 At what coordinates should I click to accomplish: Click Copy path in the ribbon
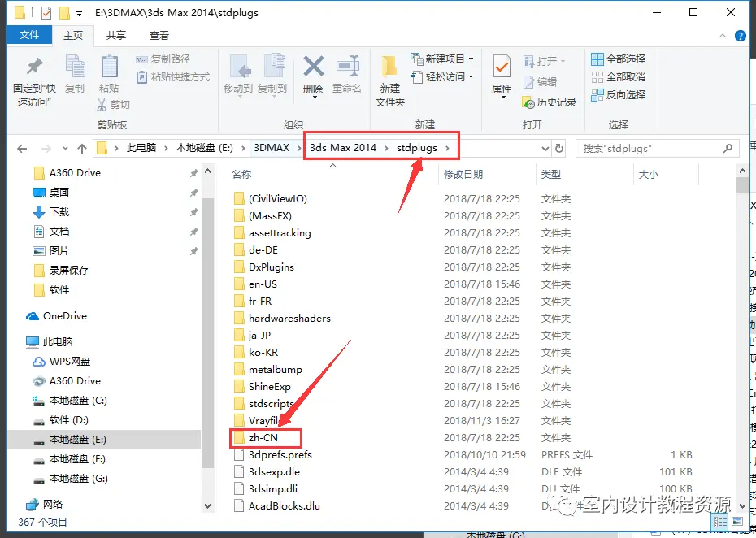[x=163, y=59]
